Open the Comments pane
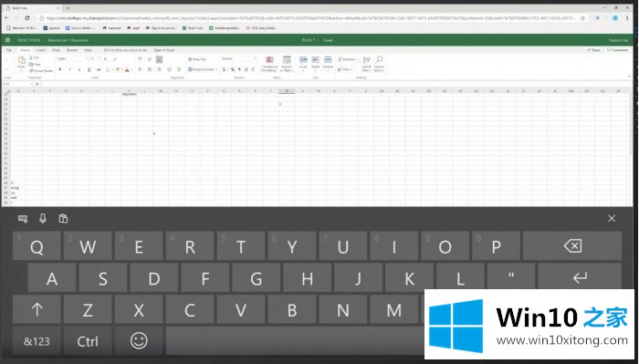This screenshot has height=364, width=639. (x=618, y=50)
